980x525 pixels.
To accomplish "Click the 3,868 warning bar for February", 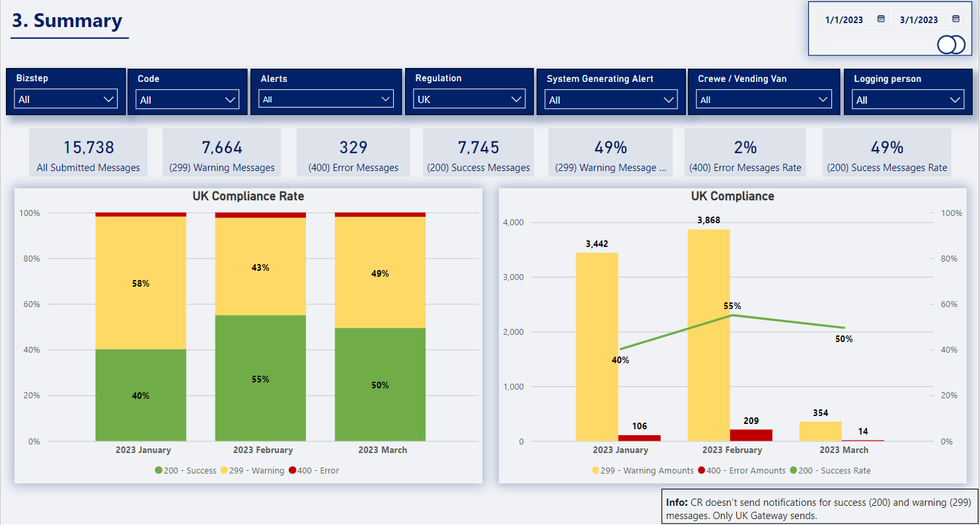I will pyautogui.click(x=709, y=335).
